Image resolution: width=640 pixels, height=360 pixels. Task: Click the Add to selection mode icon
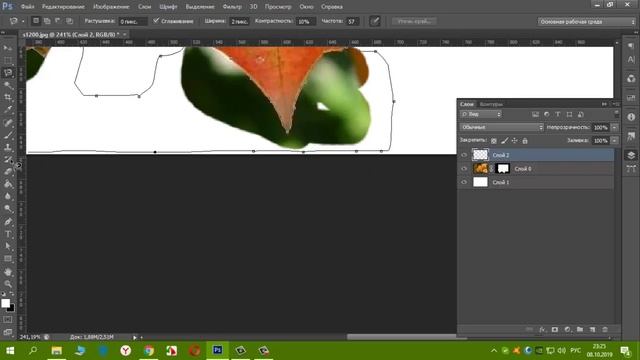[47, 21]
